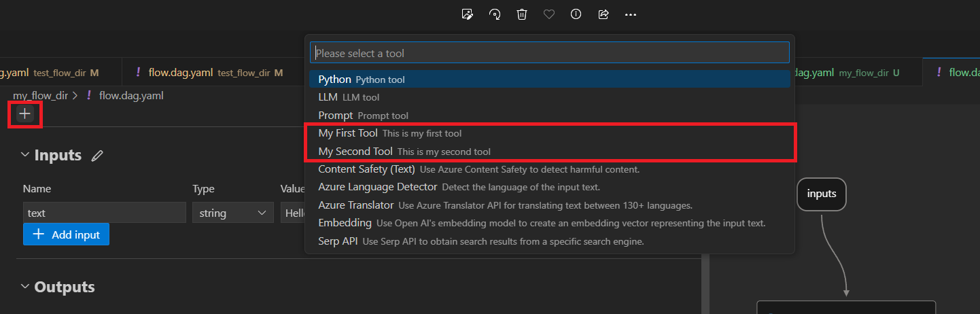Click my_flow_dir in the breadcrumb path
The height and width of the screenshot is (314, 980).
40,95
